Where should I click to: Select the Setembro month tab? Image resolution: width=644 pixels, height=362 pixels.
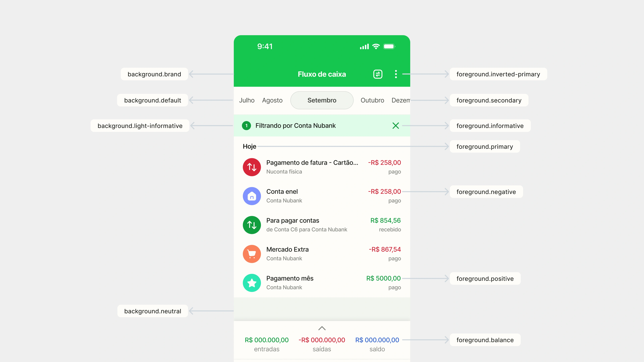point(322,100)
